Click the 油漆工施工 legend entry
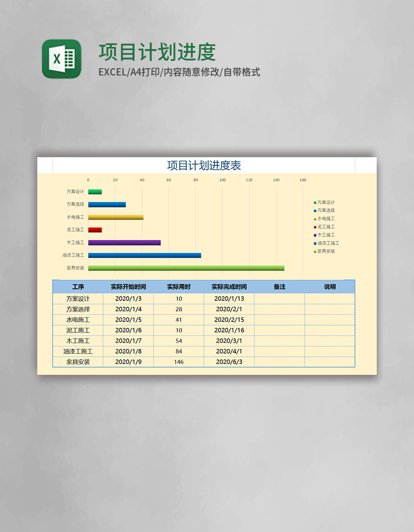 click(324, 244)
